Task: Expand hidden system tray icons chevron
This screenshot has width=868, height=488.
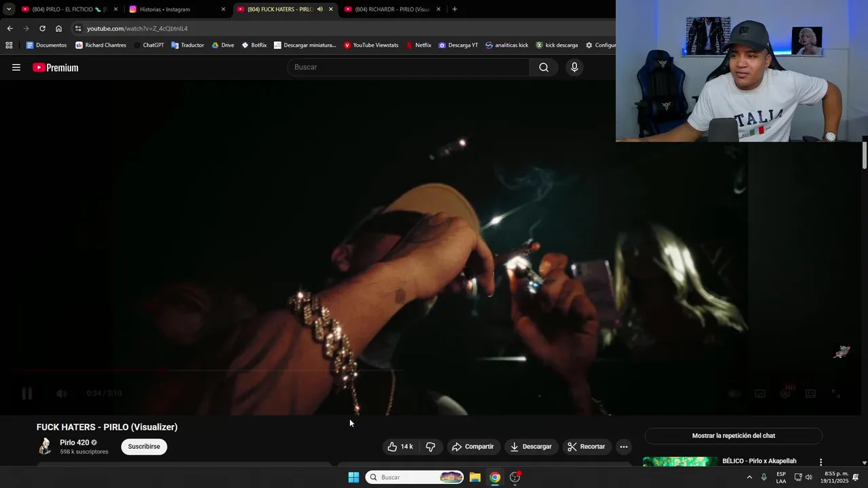Action: [749, 477]
